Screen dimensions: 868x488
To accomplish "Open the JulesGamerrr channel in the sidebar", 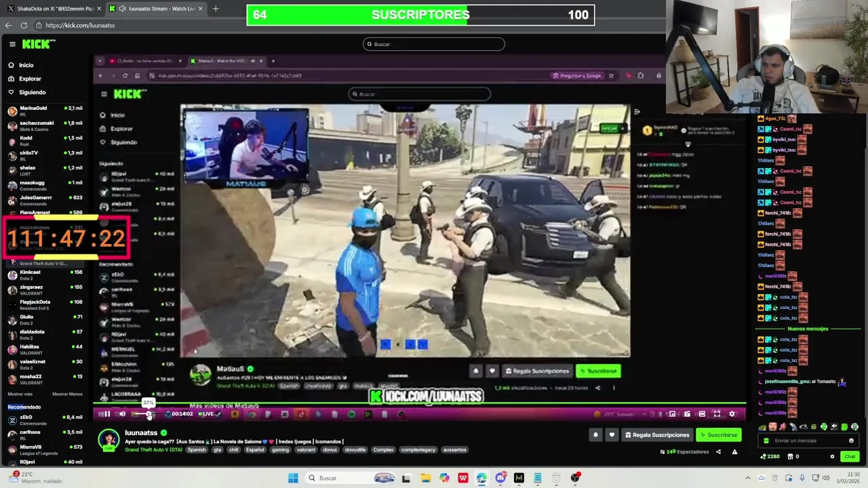I will click(x=45, y=200).
